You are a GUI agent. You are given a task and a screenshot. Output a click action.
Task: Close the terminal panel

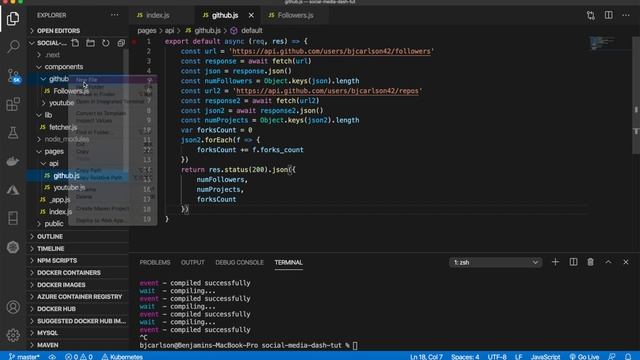pyautogui.click(x=626, y=262)
